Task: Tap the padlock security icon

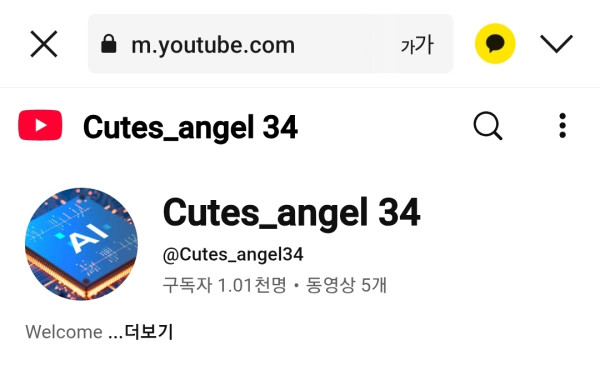Action: pos(109,44)
